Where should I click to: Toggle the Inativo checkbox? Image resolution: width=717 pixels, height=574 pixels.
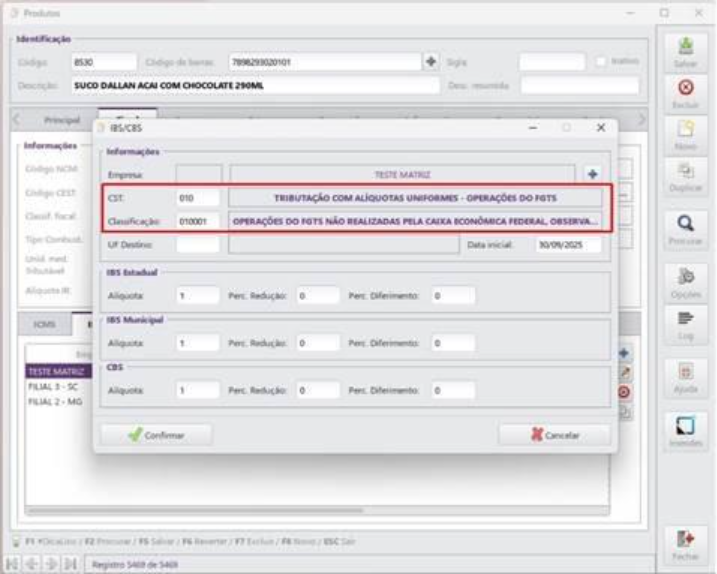pyautogui.click(x=601, y=61)
